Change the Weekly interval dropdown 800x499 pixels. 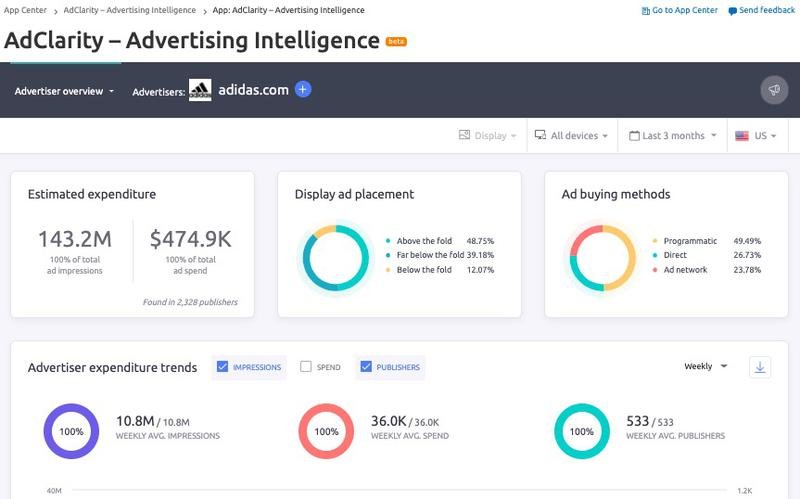point(706,366)
